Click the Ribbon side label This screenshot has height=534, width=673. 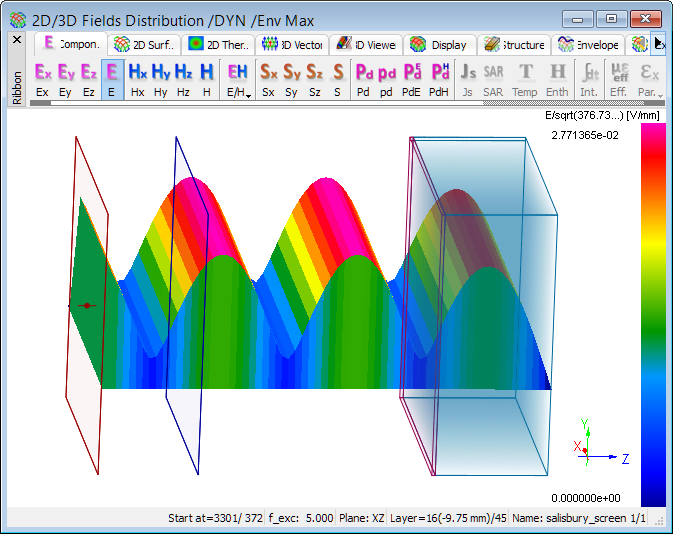click(16, 88)
